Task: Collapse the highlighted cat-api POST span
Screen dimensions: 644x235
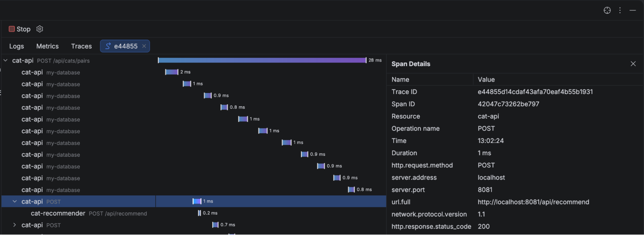Action: point(14,202)
